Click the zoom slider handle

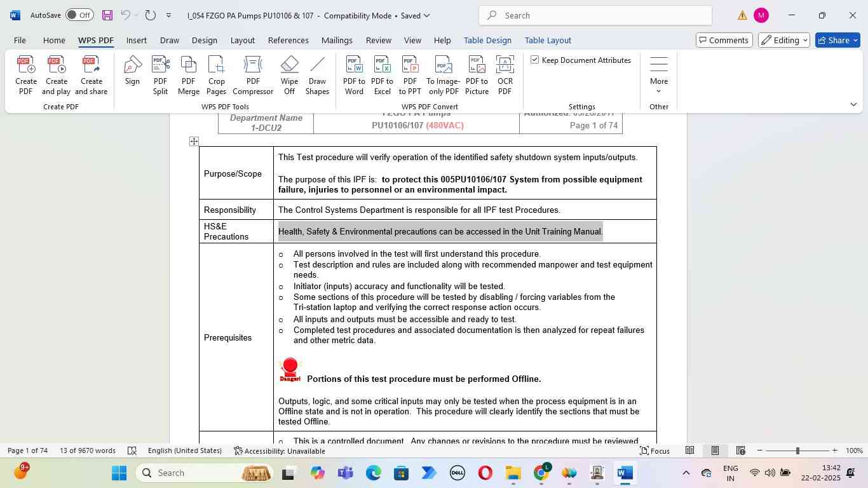797,451
